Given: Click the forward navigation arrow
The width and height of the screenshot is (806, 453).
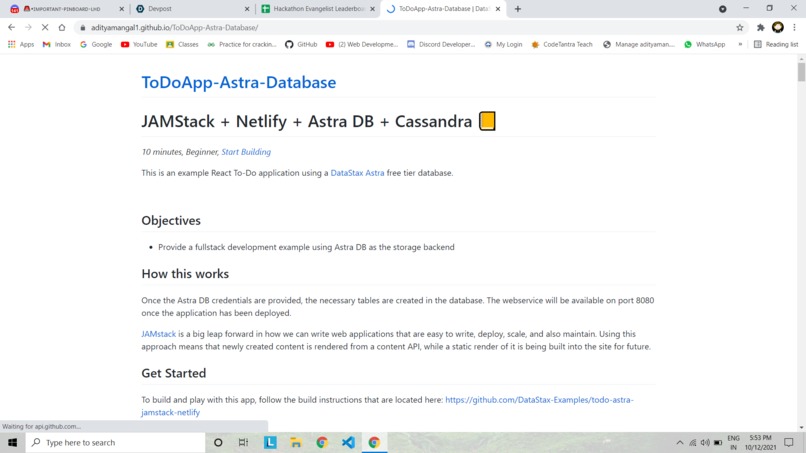Looking at the screenshot, I should point(28,27).
